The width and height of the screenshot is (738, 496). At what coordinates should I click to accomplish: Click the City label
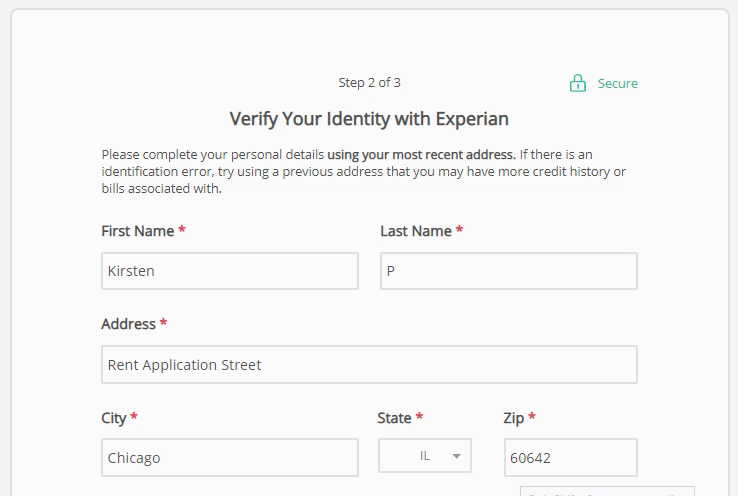tap(113, 418)
